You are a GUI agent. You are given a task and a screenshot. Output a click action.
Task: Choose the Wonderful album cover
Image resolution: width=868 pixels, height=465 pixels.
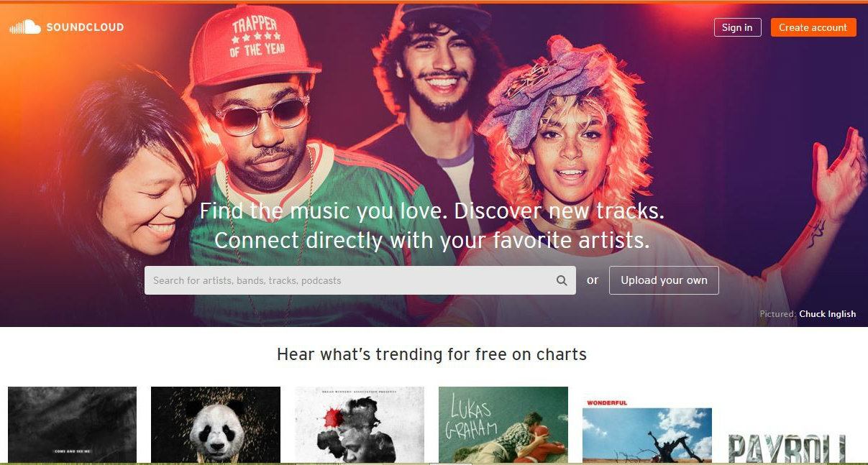tap(647, 430)
